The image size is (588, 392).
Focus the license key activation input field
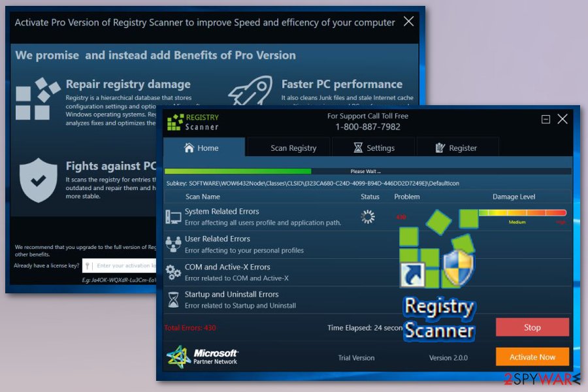coord(120,266)
